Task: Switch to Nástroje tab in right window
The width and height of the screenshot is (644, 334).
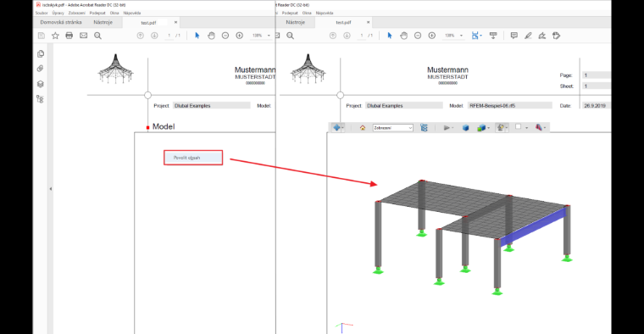Action: click(x=295, y=22)
